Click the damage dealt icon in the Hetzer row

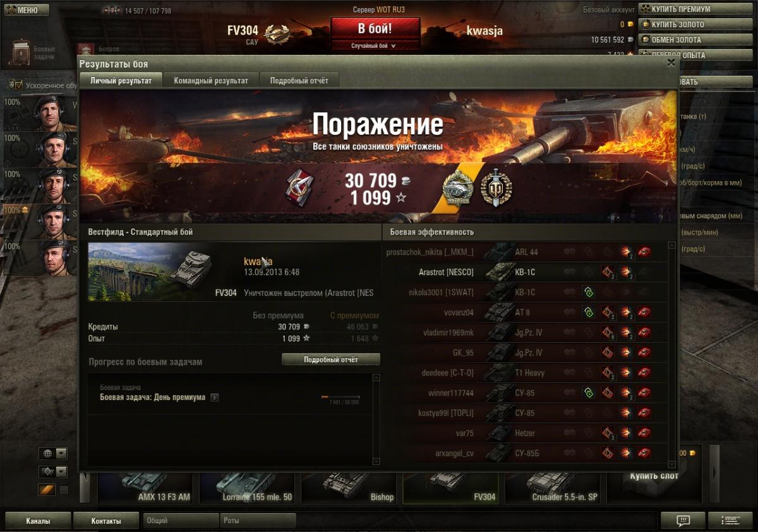[626, 434]
